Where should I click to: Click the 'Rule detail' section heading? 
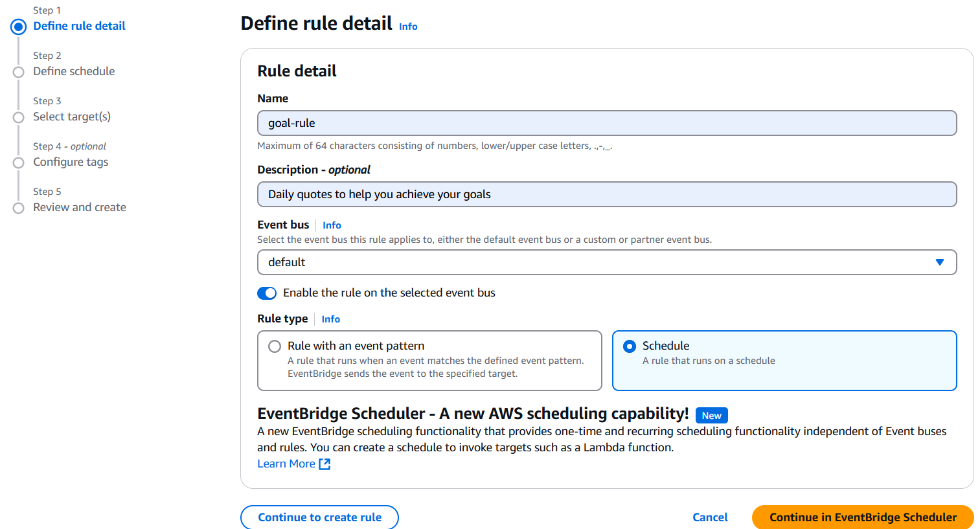[x=297, y=71]
